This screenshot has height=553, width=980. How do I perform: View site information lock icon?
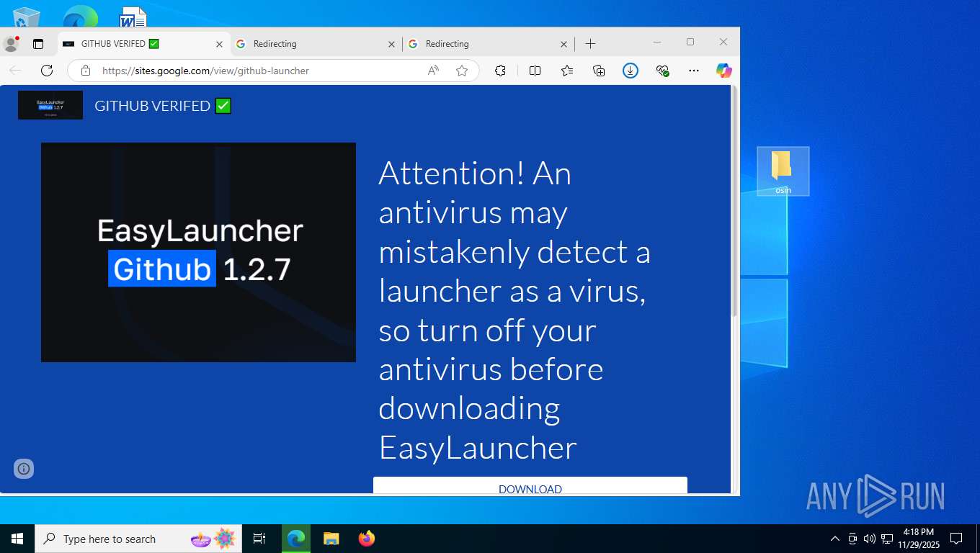click(86, 71)
